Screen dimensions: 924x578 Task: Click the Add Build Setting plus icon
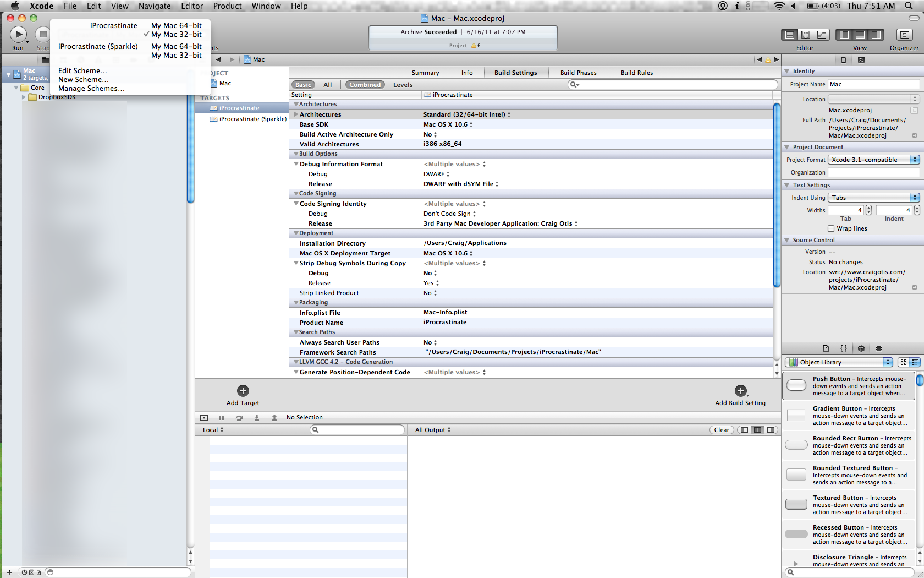click(x=741, y=391)
